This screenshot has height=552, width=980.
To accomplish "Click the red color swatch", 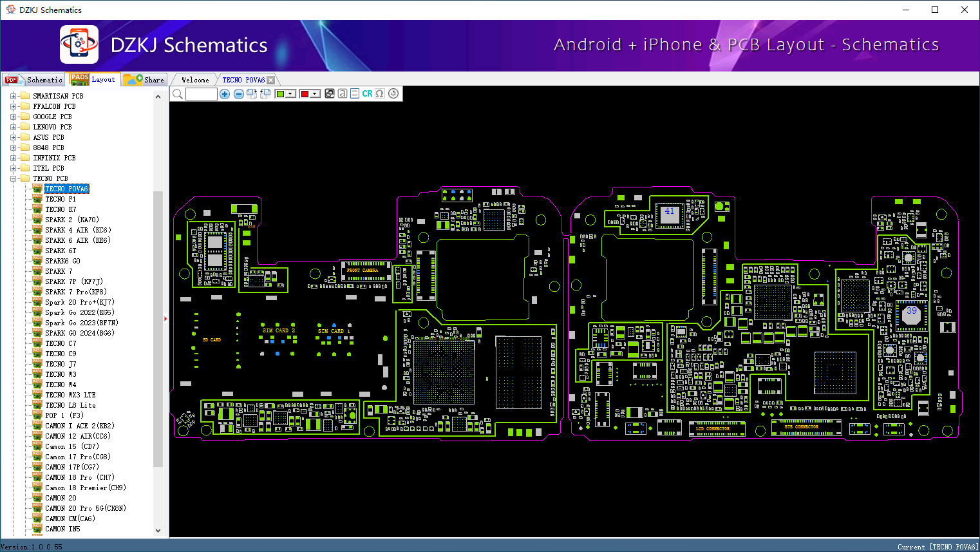I will tap(305, 94).
